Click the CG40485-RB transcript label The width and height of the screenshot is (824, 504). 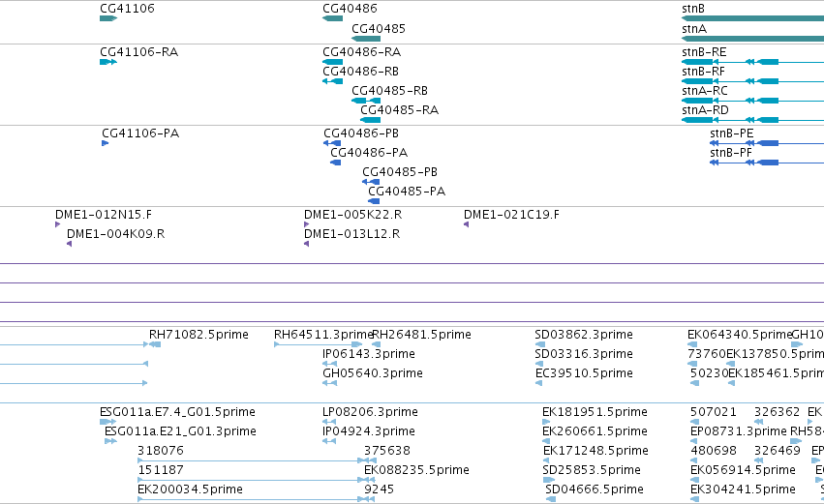tap(389, 91)
